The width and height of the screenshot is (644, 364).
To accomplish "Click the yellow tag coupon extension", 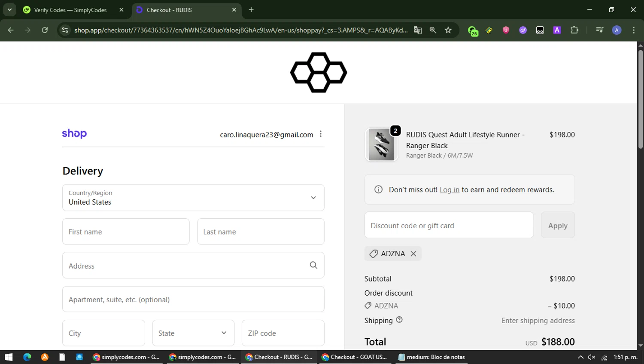I will click(489, 30).
